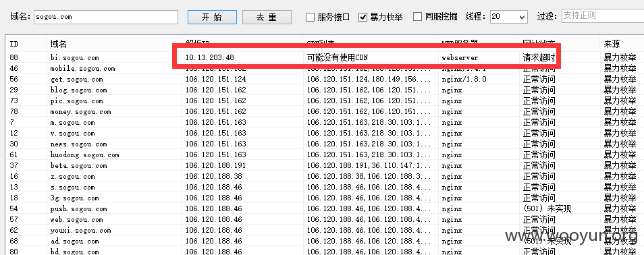Click ID 61 of the huodong row

tap(14, 154)
